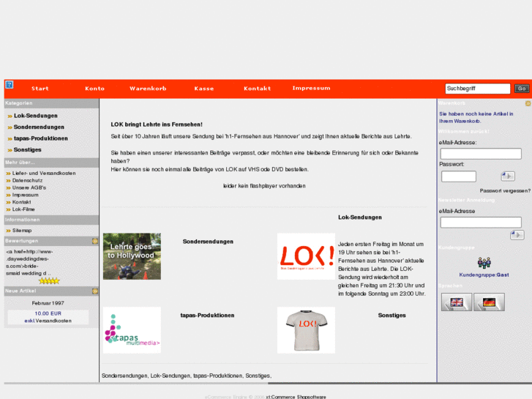Open Impressum in the red navigation bar
The height and width of the screenshot is (399, 532).
tap(311, 89)
